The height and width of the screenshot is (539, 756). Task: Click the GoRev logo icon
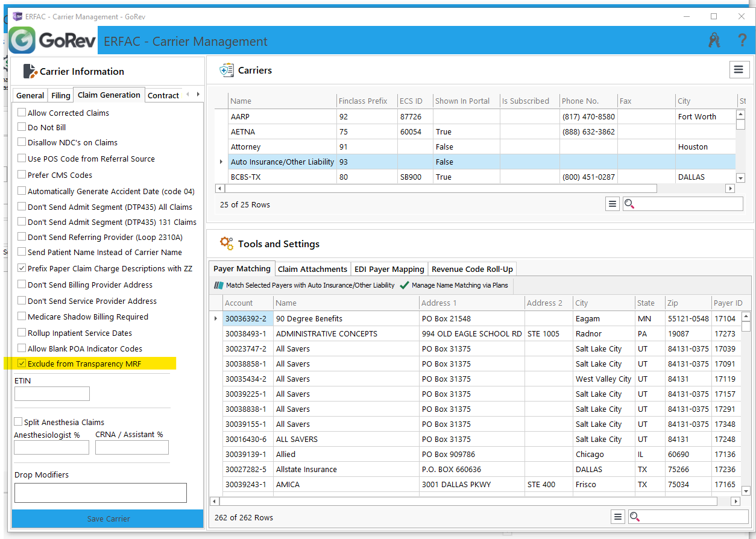coord(22,40)
